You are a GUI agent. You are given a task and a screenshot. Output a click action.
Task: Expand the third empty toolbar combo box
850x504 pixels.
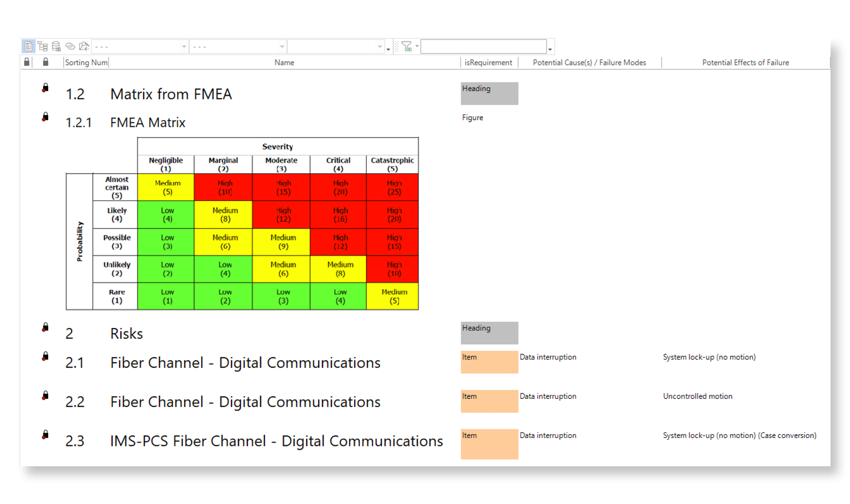coord(380,47)
